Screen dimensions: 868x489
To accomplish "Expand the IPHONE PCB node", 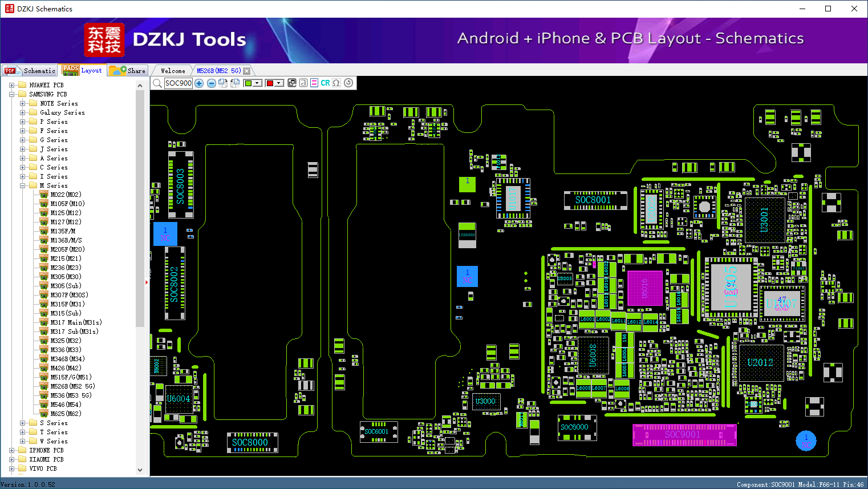I will 11,450.
